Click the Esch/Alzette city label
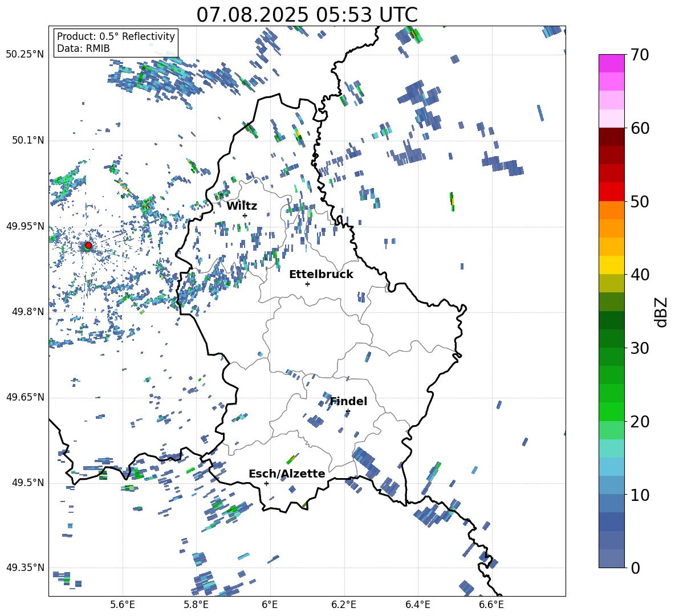This screenshot has width=675, height=616. (287, 474)
